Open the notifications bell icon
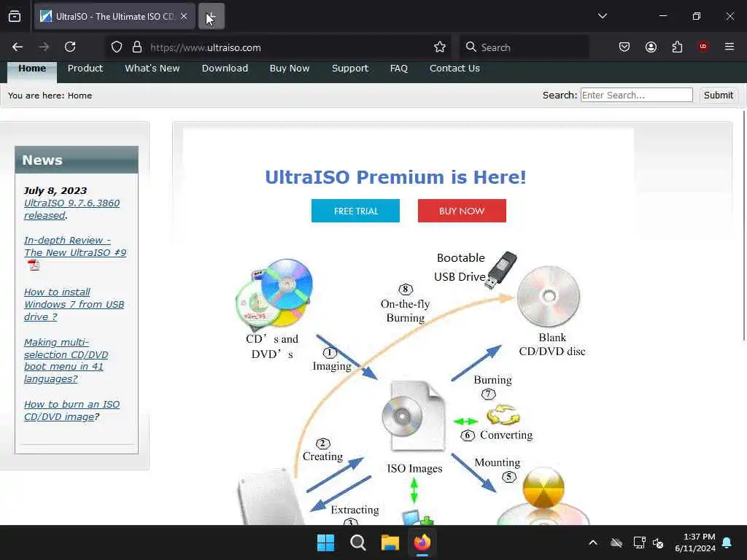The width and height of the screenshot is (747, 560). 727,542
